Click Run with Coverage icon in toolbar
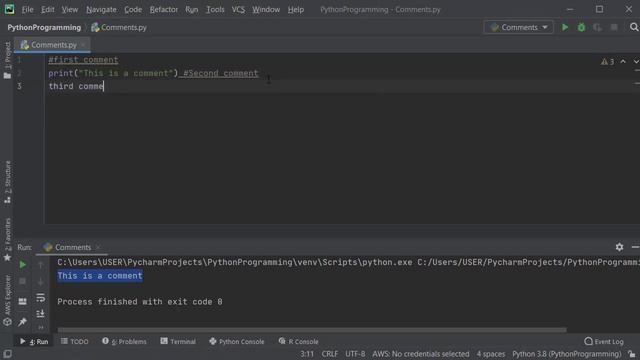Viewport: 640px width, 360px height. tap(598, 27)
